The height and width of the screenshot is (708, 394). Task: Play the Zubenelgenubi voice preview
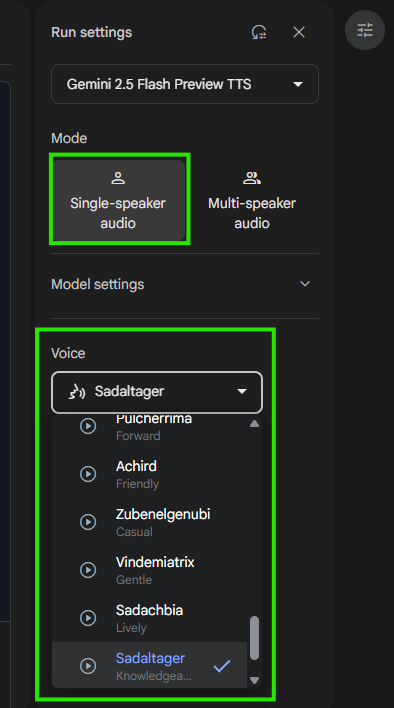tap(88, 522)
